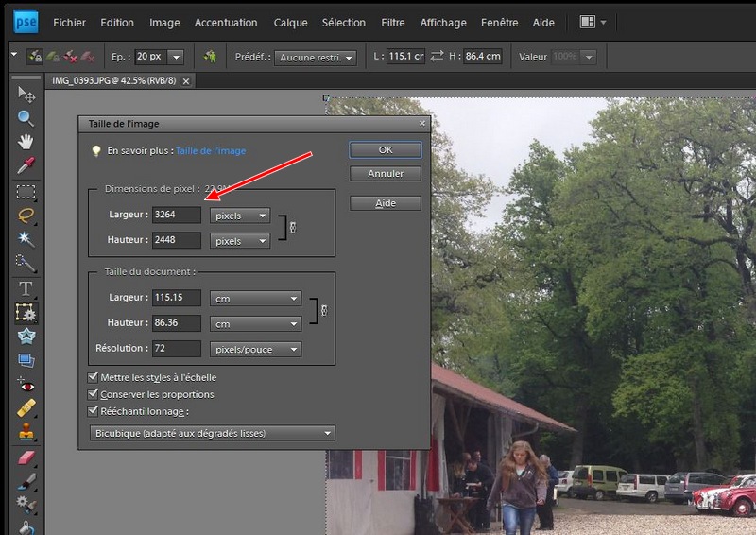Viewport: 756px width, 535px height.
Task: Open the tool preset picker arrow
Action: pyautogui.click(x=13, y=54)
